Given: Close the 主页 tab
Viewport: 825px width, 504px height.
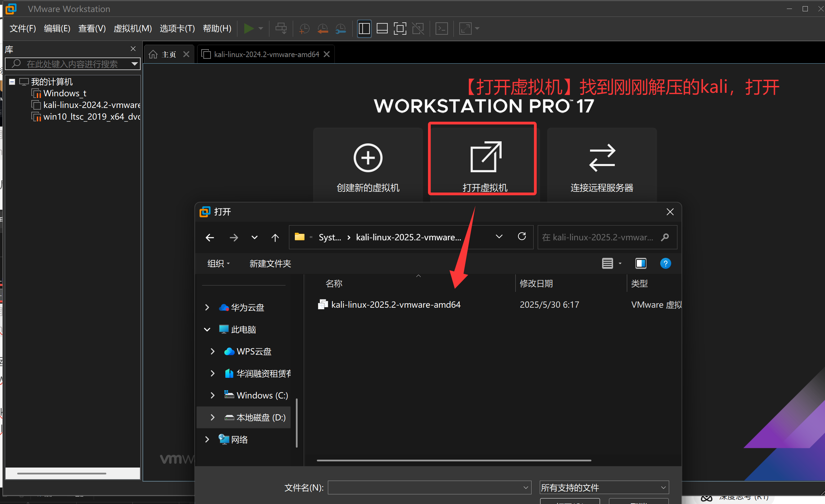Looking at the screenshot, I should pyautogui.click(x=186, y=54).
